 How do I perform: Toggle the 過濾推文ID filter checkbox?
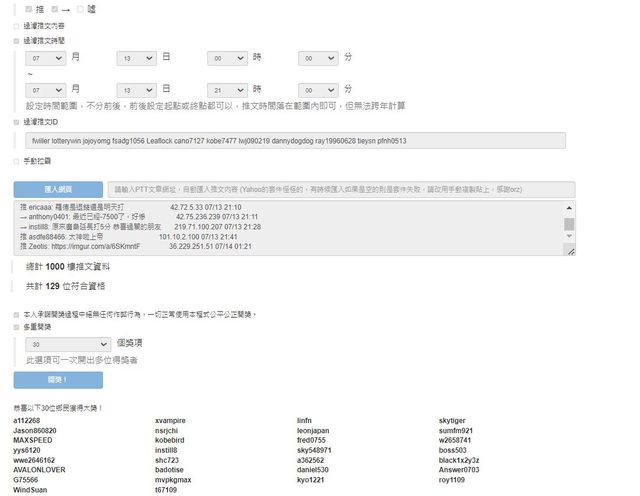[x=16, y=122]
